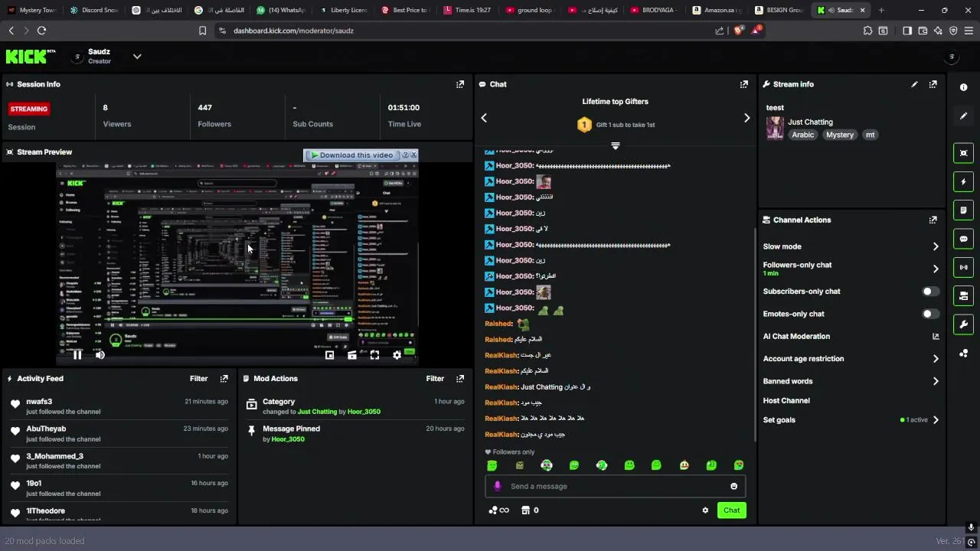Pop out the Session Info panel
980x551 pixels.
[460, 84]
